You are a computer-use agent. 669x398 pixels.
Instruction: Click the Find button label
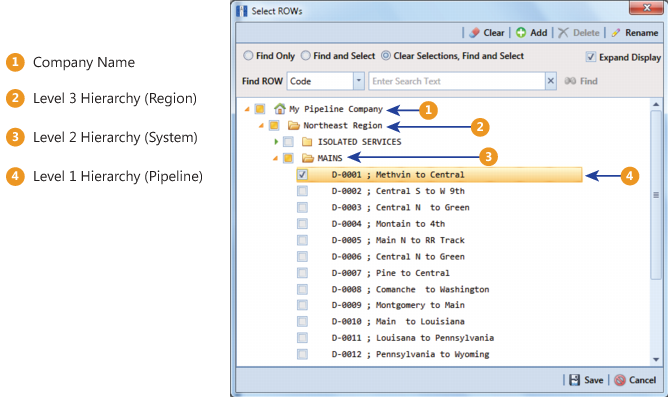588,81
